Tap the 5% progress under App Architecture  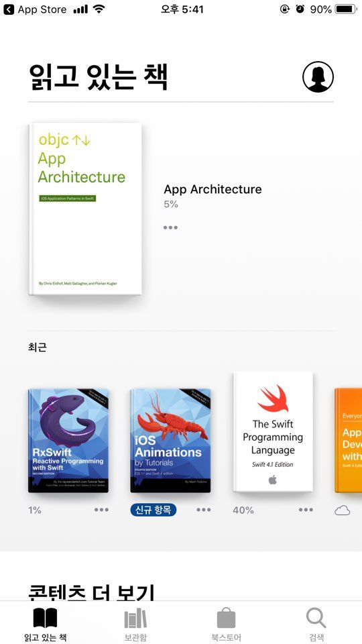pyautogui.click(x=171, y=204)
